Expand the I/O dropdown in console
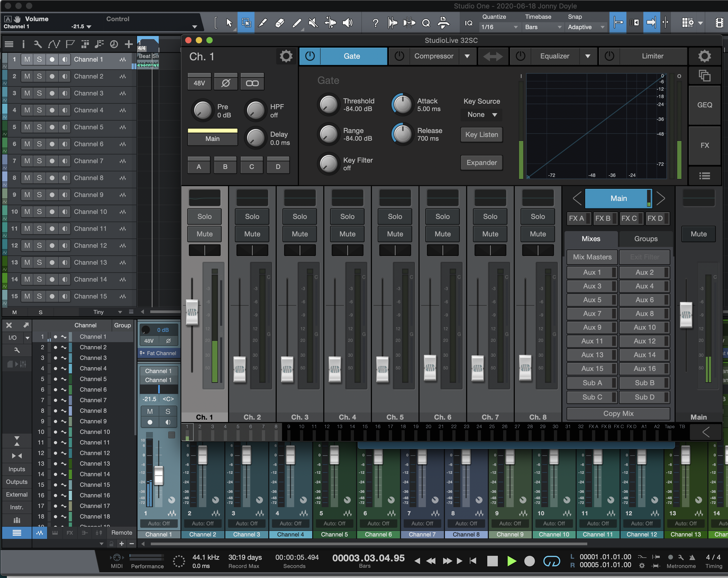 [27, 337]
